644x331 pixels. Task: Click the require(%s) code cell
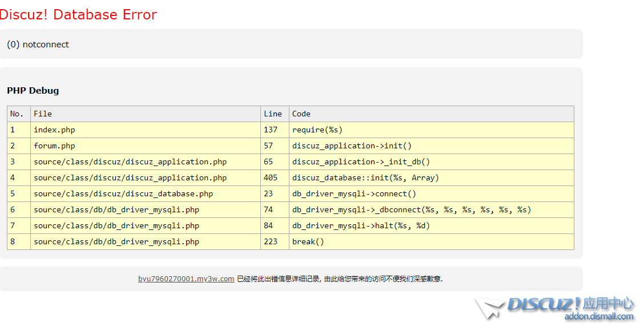pos(317,130)
